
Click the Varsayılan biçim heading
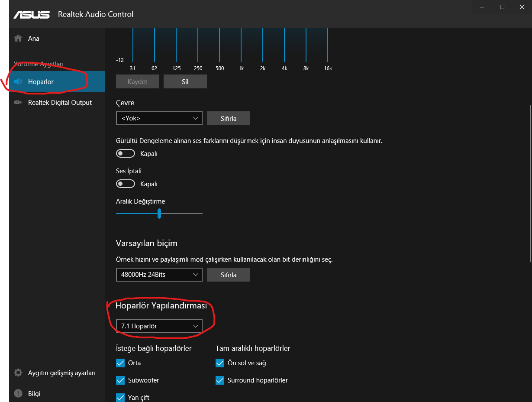147,243
